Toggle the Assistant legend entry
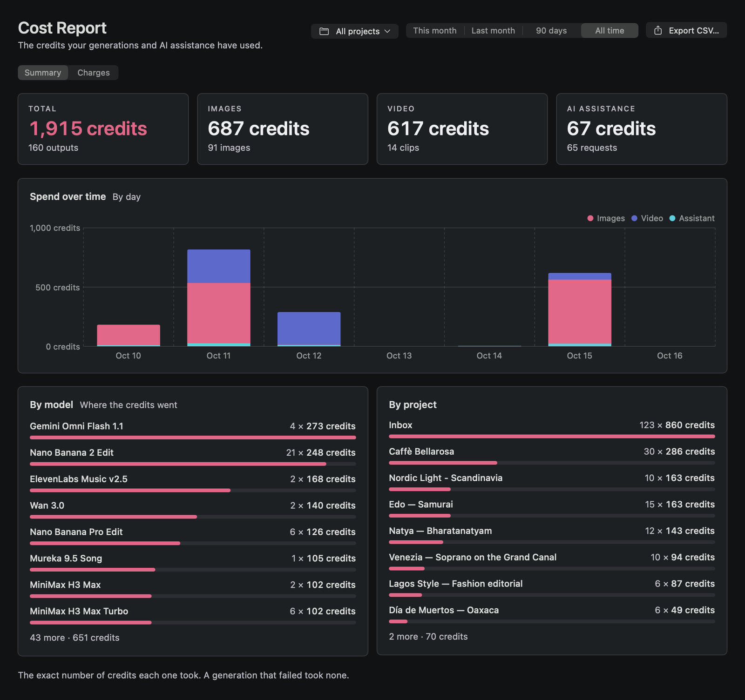The image size is (745, 700). tap(692, 218)
